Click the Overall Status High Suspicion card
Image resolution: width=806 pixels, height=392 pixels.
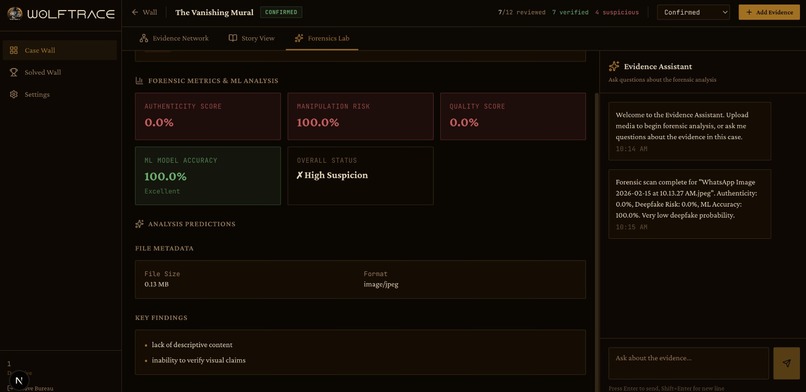coord(360,176)
